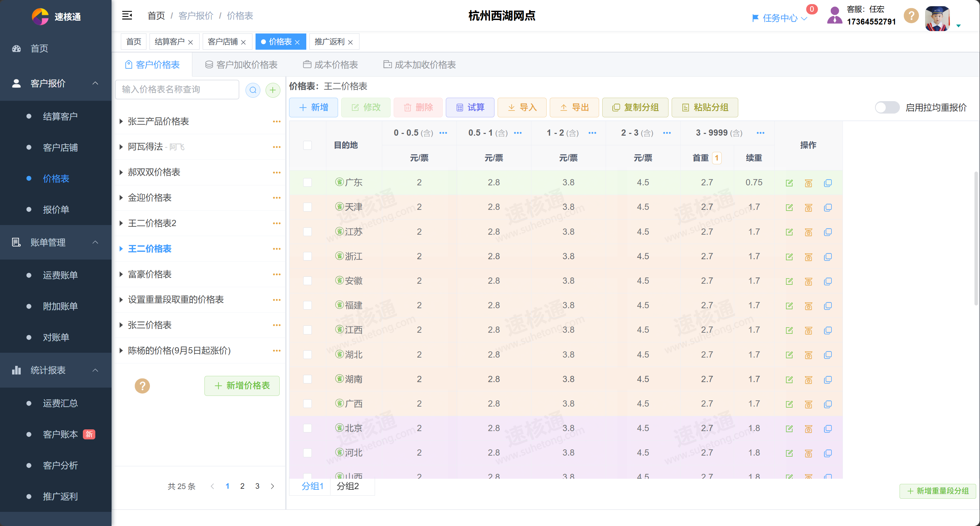Click the calculator icon in 湖北 row
Image resolution: width=980 pixels, height=526 pixels.
point(808,355)
